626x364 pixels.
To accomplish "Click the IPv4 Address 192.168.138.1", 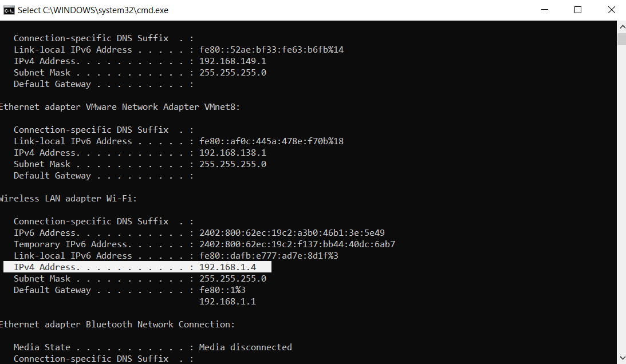I will 233,152.
